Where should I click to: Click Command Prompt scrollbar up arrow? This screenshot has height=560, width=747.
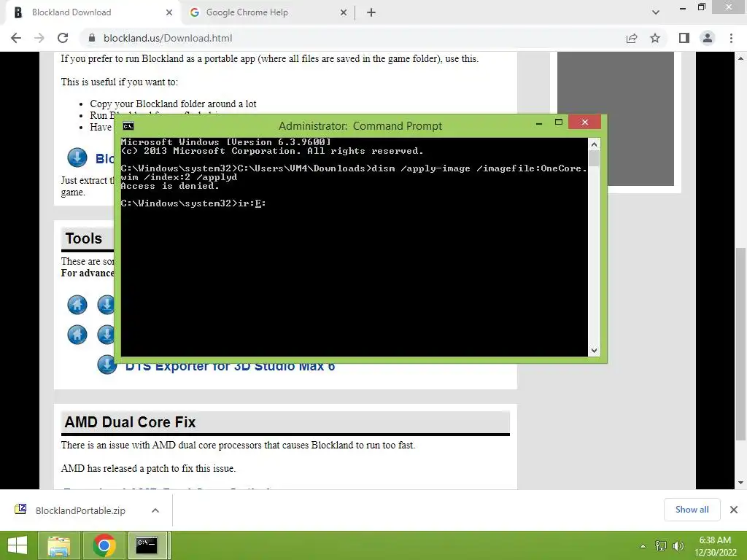point(594,144)
